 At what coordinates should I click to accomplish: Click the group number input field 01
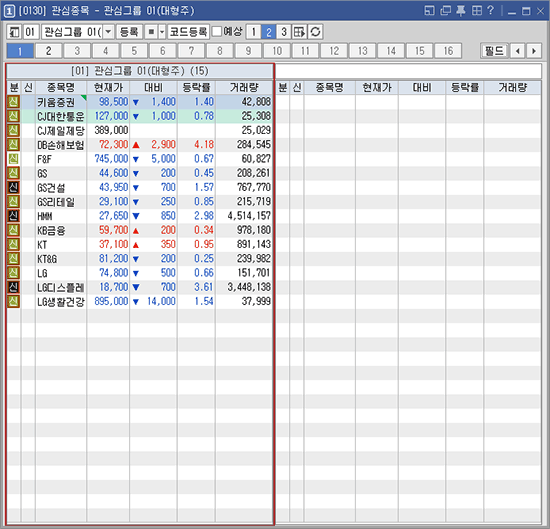tap(31, 32)
